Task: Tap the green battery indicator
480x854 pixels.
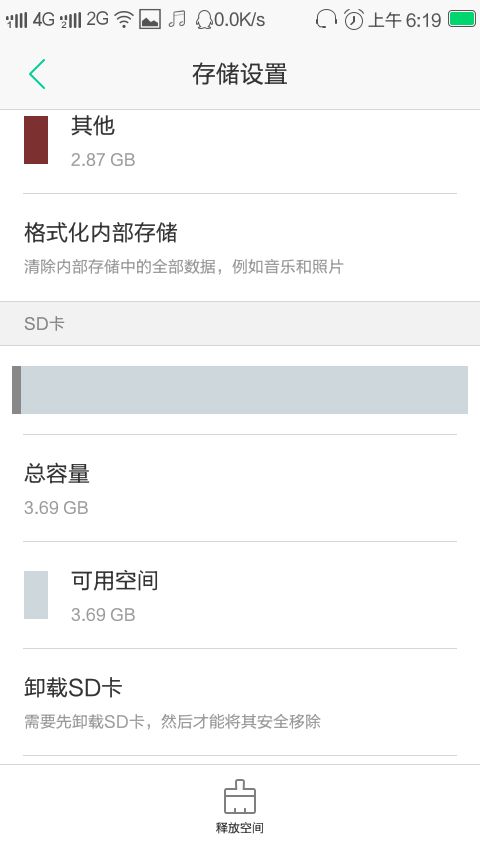Action: pos(461,19)
